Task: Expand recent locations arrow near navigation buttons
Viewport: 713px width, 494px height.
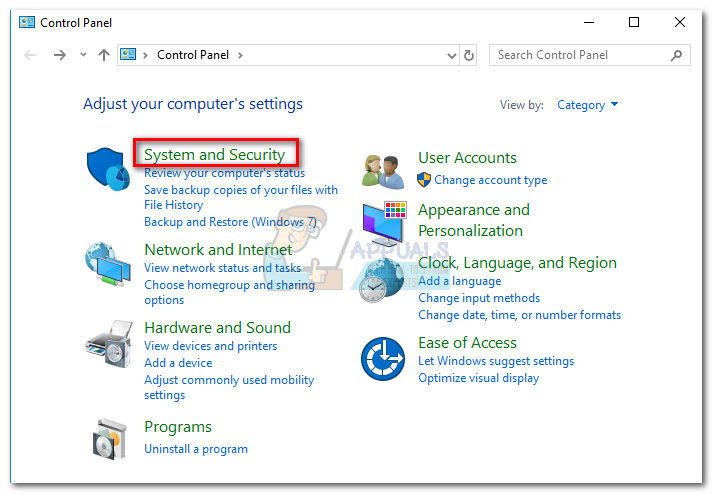Action: pos(82,55)
